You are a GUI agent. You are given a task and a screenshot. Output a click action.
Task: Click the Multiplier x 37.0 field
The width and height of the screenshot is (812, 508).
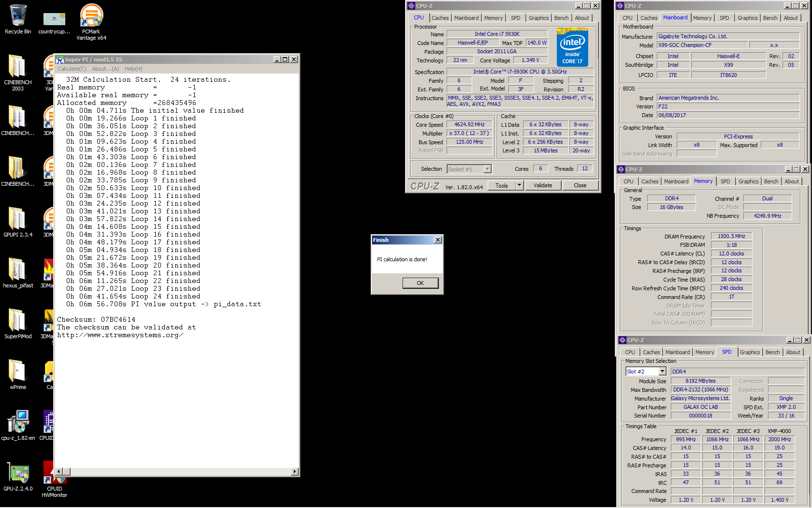pyautogui.click(x=469, y=133)
